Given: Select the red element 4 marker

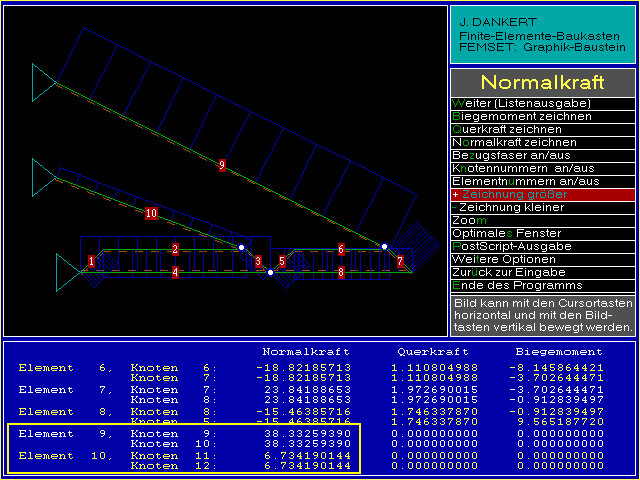Looking at the screenshot, I should tap(175, 272).
